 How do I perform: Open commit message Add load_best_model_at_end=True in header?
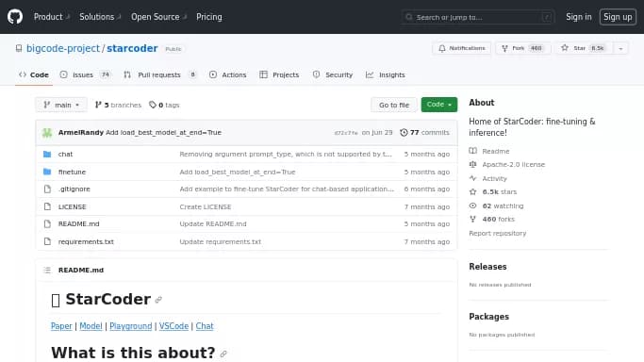pos(163,133)
